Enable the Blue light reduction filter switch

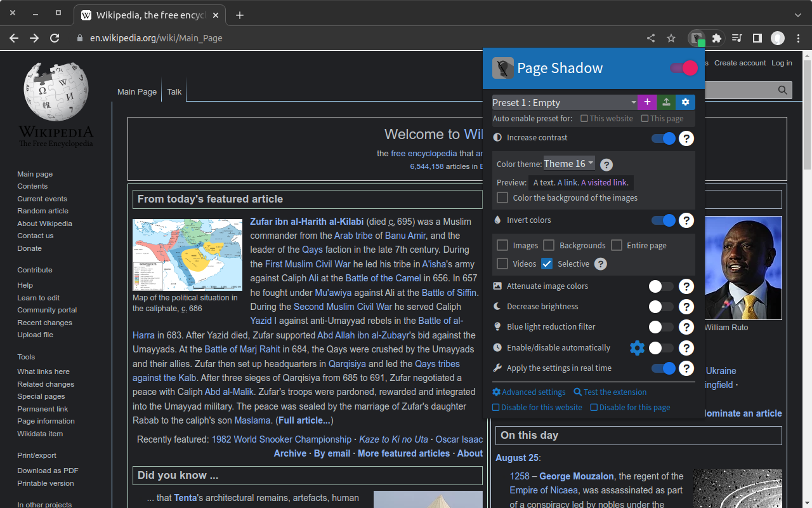pyautogui.click(x=661, y=327)
